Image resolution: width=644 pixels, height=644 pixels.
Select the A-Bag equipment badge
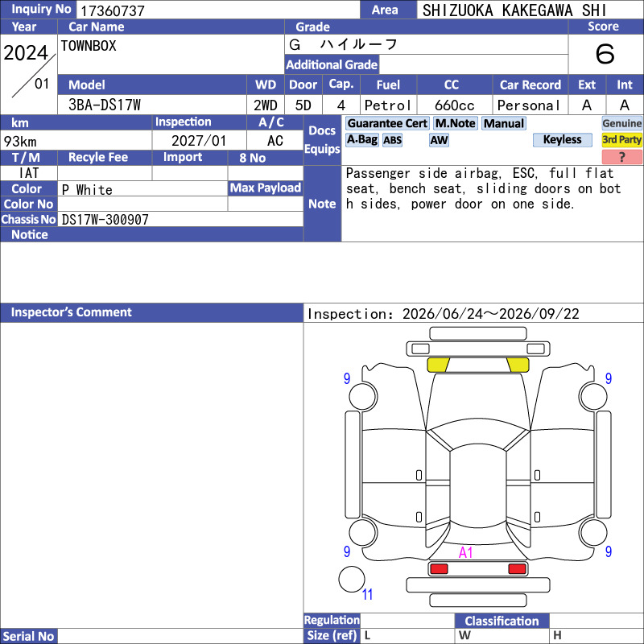click(x=361, y=140)
